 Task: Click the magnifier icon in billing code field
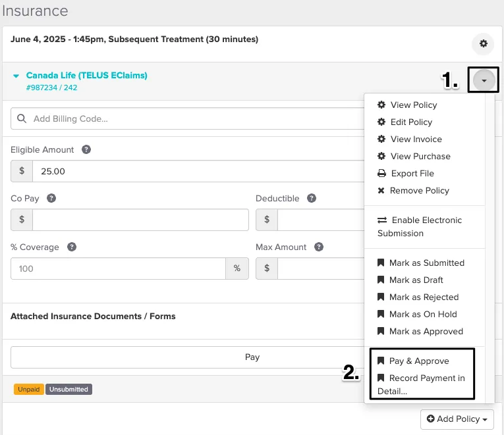[22, 118]
